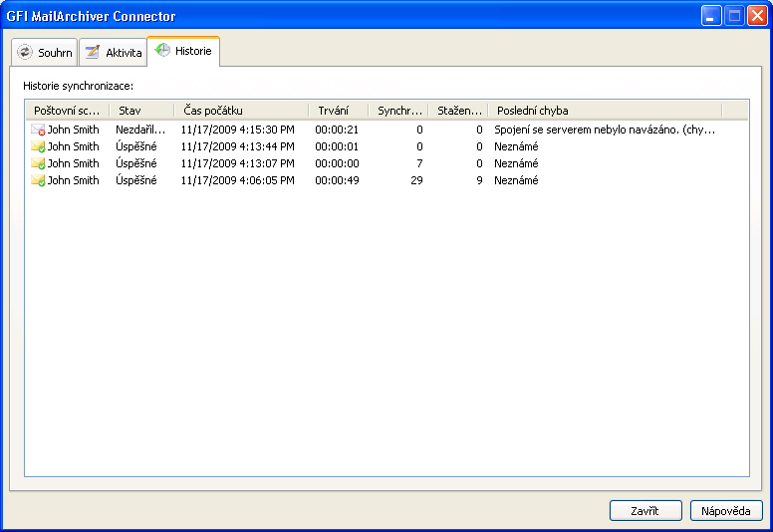The height and width of the screenshot is (532, 773).
Task: Click Neznámé in the 4:06:05 PM row
Action: click(x=516, y=180)
